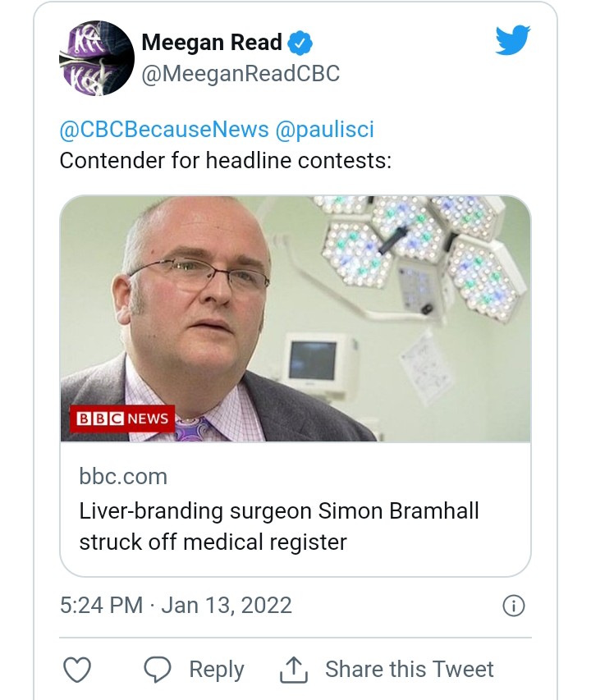Click Share this Tweet text
Screen dimensions: 591x700
[409, 670]
